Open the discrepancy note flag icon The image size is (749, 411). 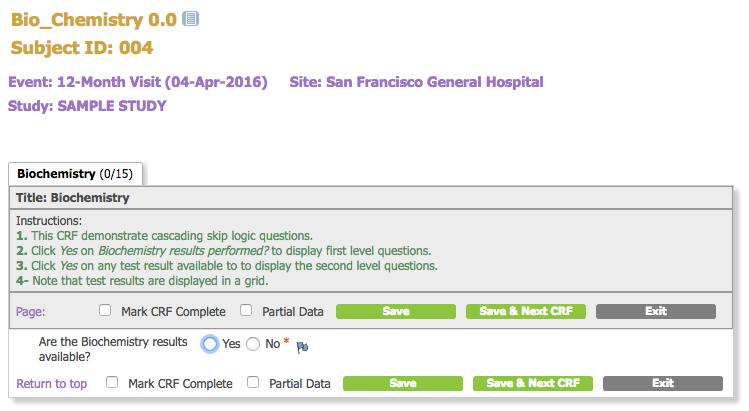[304, 347]
